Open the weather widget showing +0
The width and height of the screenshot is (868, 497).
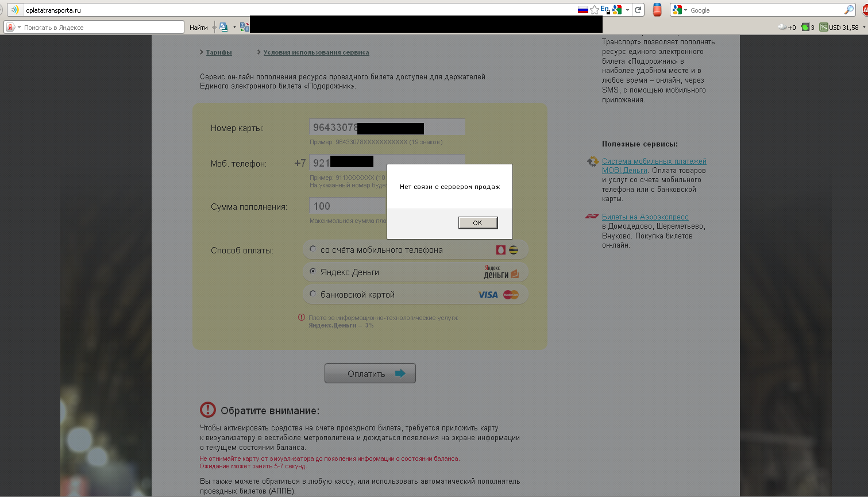click(x=786, y=27)
